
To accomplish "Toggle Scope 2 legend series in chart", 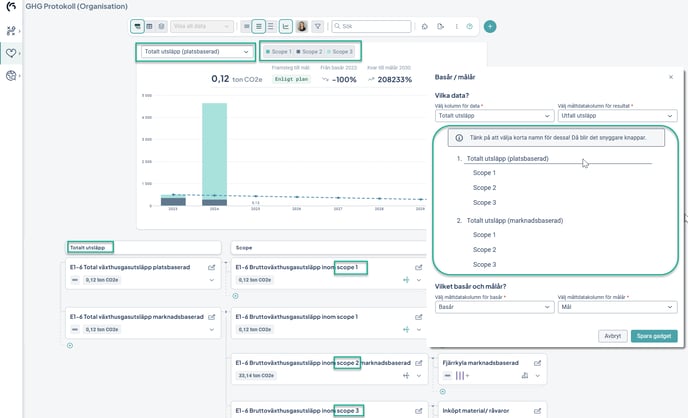I will (x=309, y=51).
